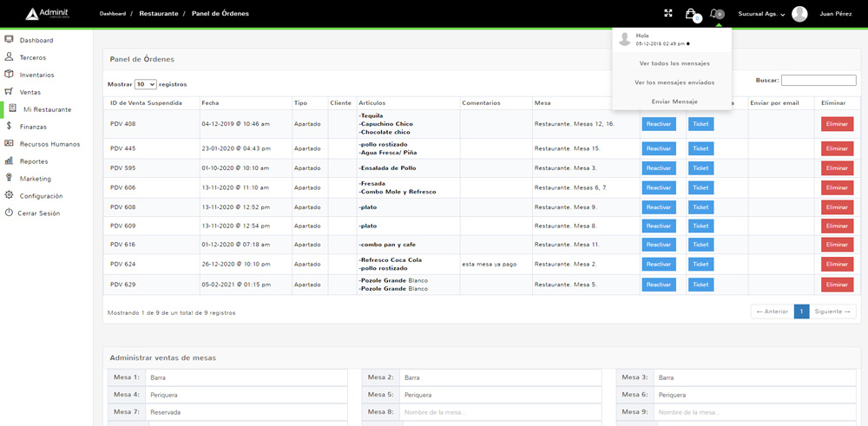
Task: Choose Enviar Mensaje in messages popup
Action: pos(674,102)
